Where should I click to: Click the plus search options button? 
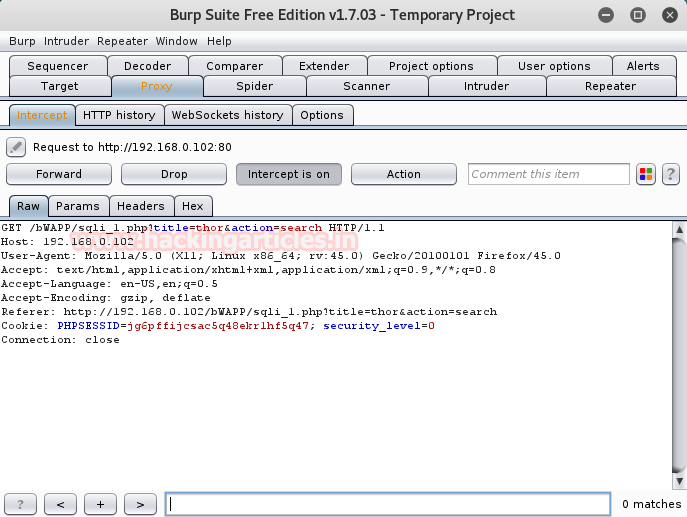coord(100,504)
